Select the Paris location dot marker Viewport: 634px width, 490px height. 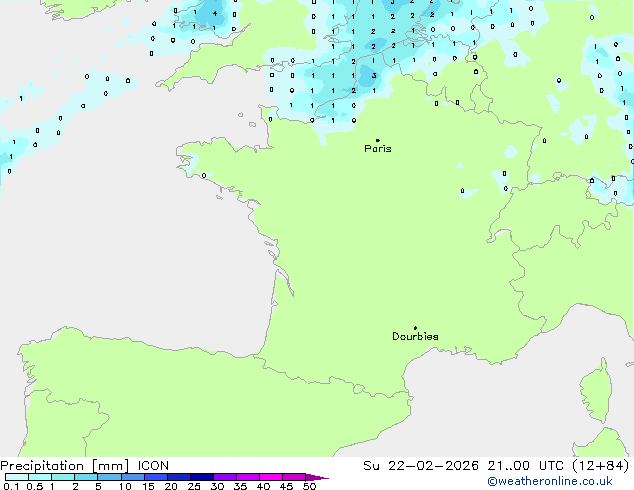[378, 140]
